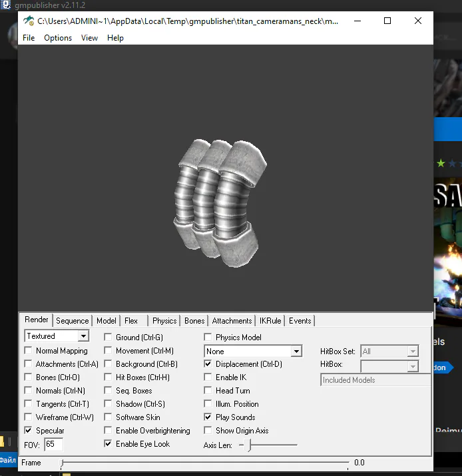Enable Ground (Ctrl-G) checkbox

108,338
